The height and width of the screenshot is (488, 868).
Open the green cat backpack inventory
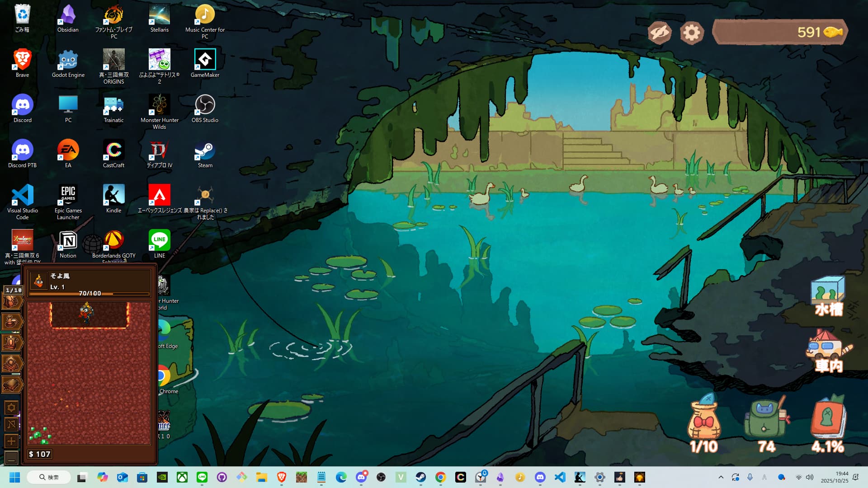766,422
